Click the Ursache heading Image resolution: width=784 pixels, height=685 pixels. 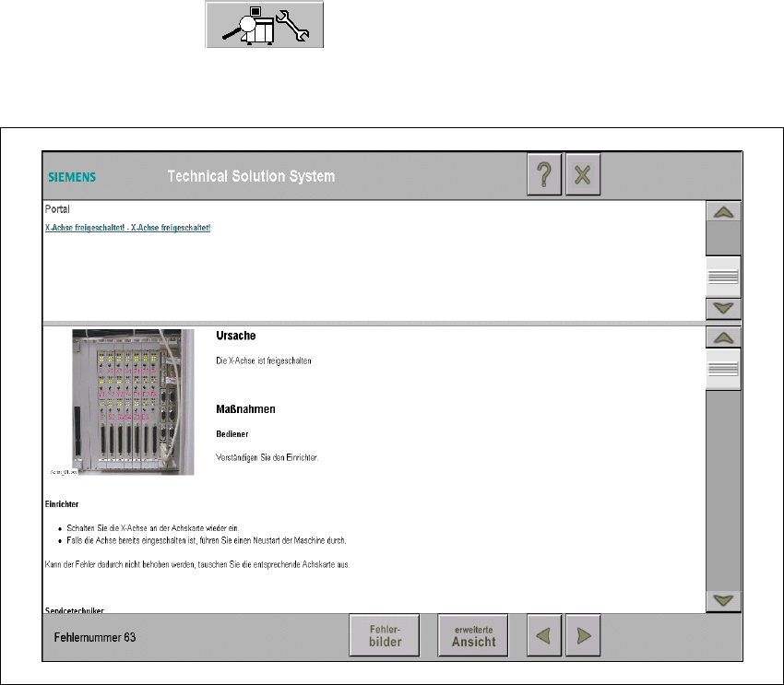236,336
